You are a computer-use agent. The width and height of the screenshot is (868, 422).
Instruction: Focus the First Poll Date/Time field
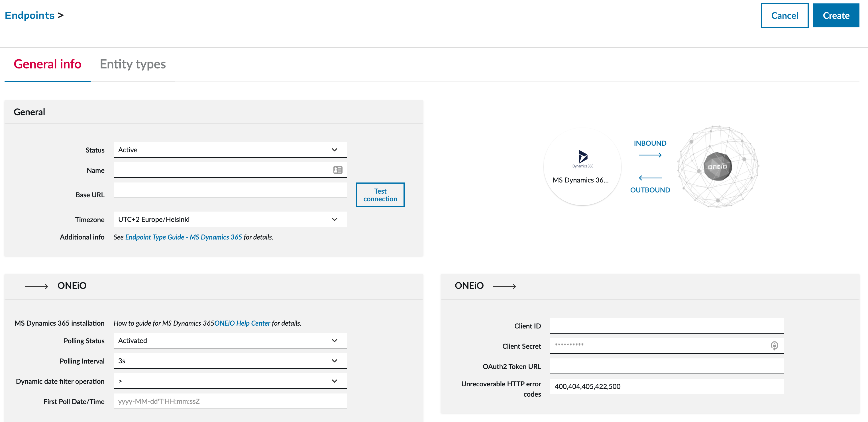coord(230,401)
